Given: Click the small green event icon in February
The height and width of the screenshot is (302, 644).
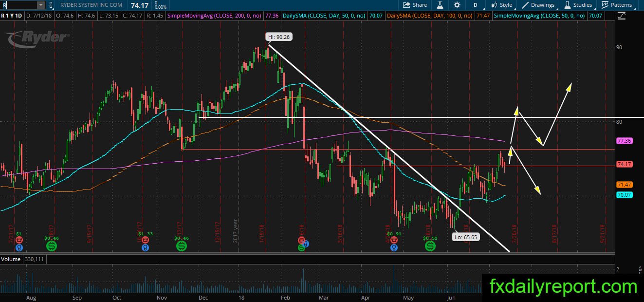Looking at the screenshot, I should coord(301,247).
